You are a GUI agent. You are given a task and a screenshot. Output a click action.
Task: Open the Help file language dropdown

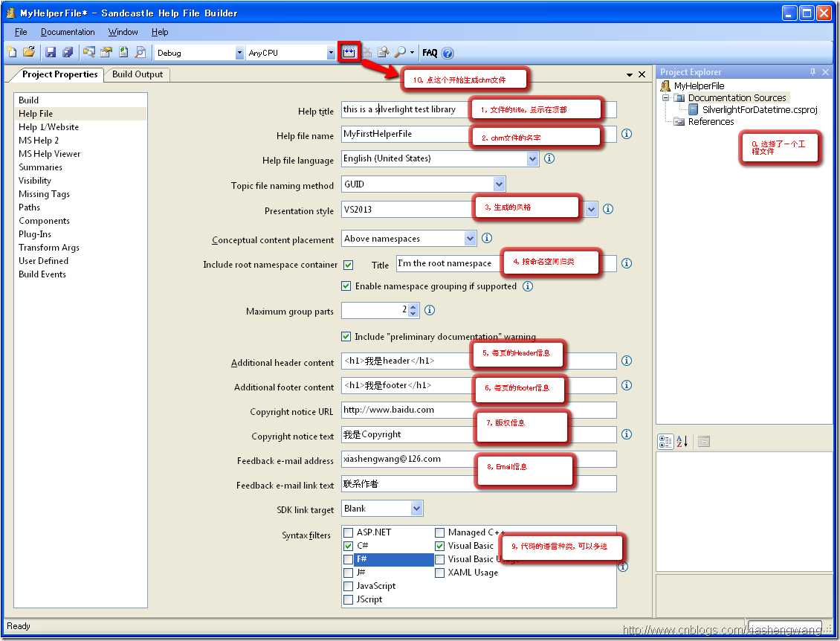click(532, 158)
